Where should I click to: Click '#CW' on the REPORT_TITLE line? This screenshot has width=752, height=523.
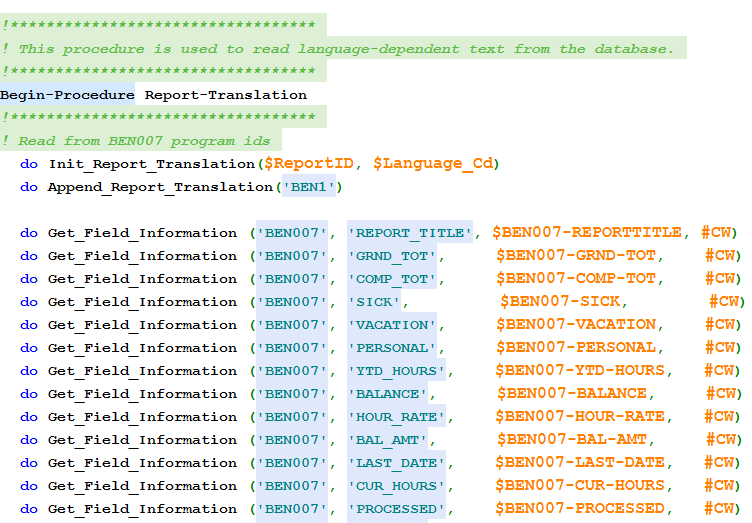coord(716,232)
